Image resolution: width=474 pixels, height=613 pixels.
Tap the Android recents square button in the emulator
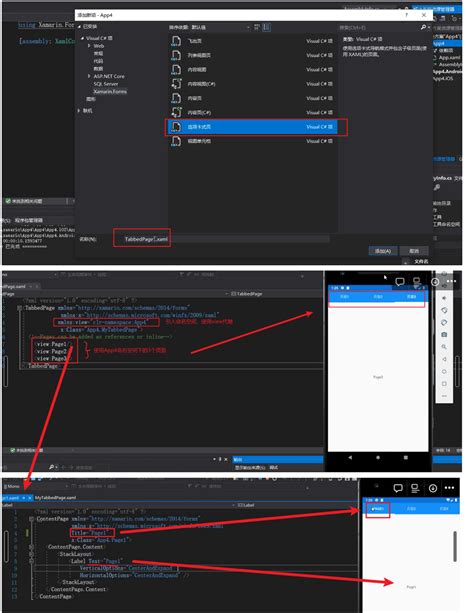406,457
